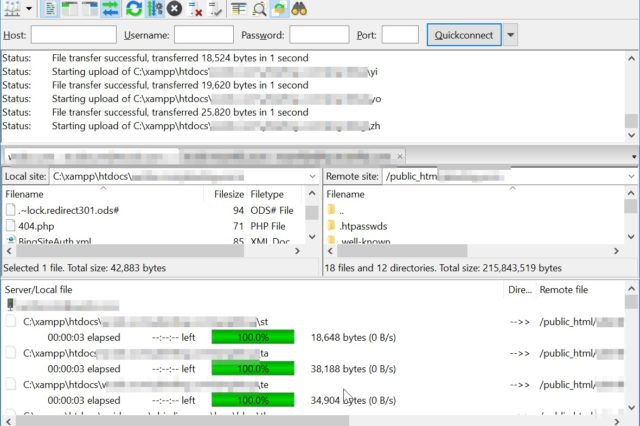Expand the Site Manager dropdown arrow
This screenshot has width=640, height=426.
pos(29,9)
